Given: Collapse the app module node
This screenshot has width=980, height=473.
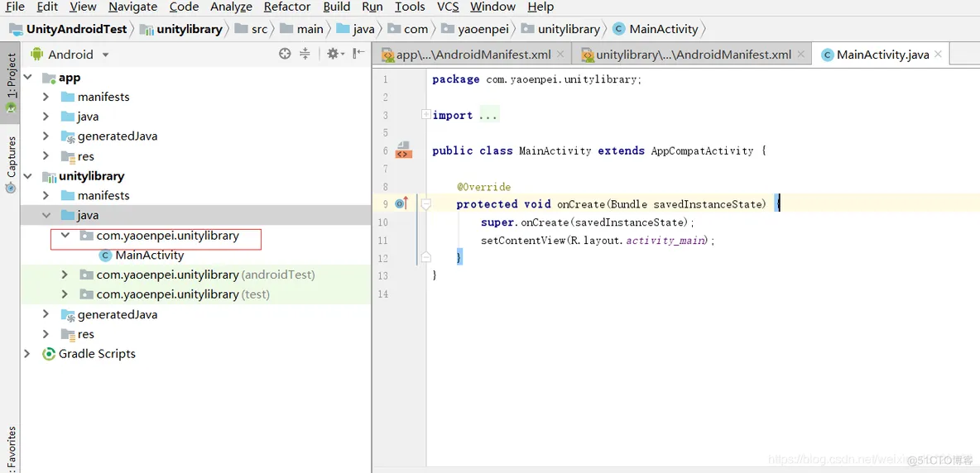Looking at the screenshot, I should [27, 78].
